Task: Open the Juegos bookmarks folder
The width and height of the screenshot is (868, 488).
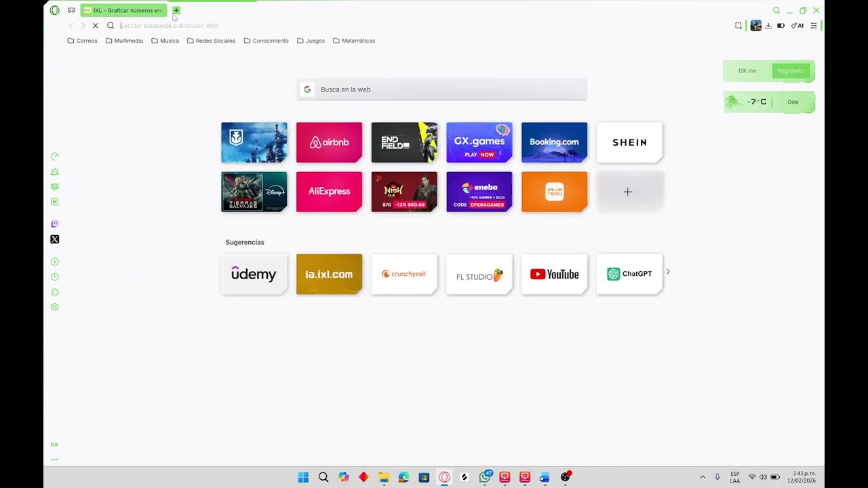Action: [x=311, y=41]
